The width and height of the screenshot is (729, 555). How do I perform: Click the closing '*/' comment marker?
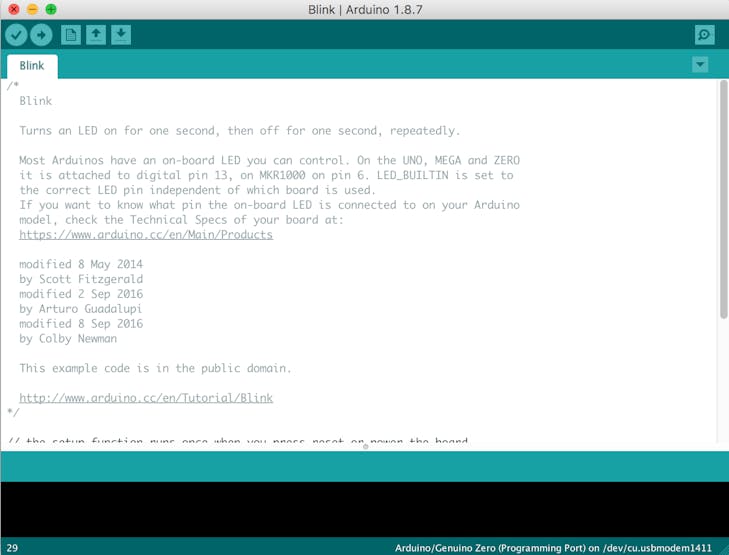pyautogui.click(x=13, y=412)
